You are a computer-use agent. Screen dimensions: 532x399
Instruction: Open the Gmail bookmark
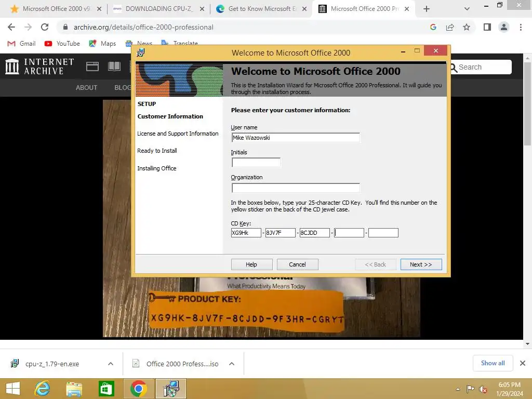[x=21, y=44]
